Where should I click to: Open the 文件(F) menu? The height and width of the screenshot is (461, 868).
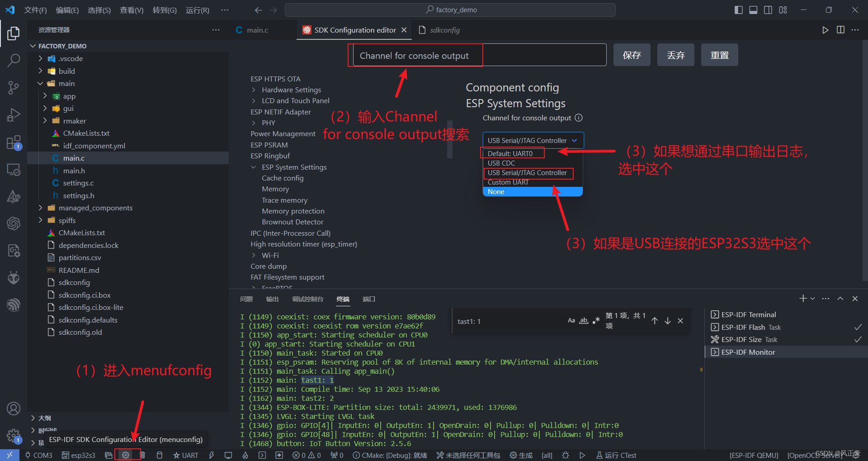tap(35, 10)
